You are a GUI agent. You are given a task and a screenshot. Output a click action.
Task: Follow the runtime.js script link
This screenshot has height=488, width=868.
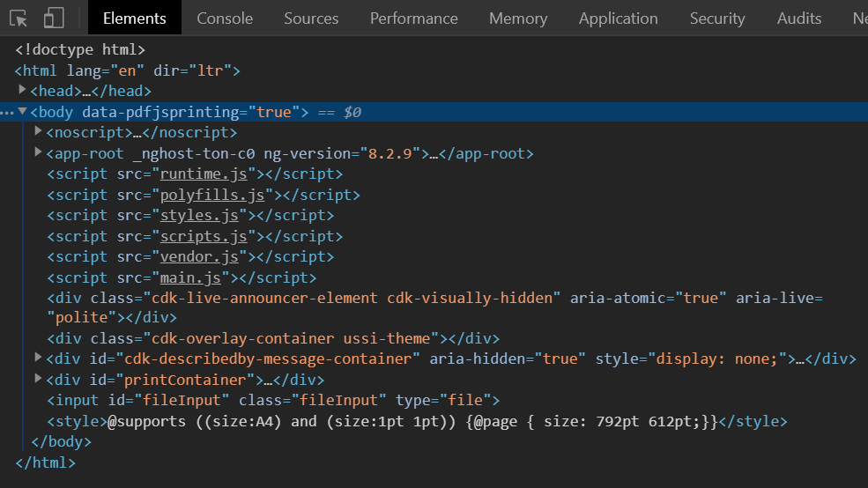click(x=204, y=174)
